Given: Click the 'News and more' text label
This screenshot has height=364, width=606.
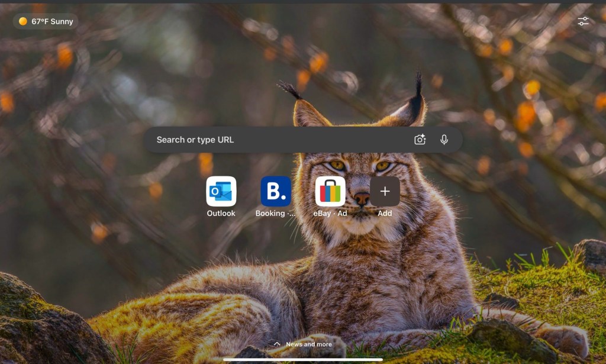Looking at the screenshot, I should tap(308, 344).
